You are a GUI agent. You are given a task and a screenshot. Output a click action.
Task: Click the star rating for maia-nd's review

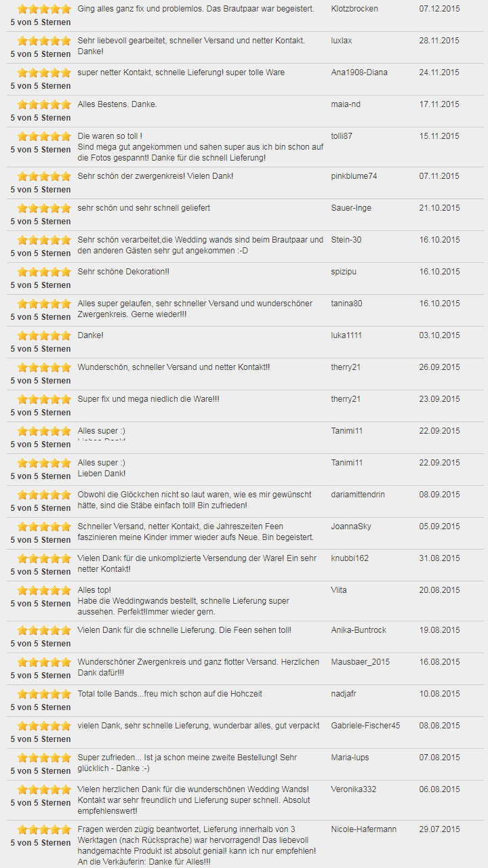(44, 105)
